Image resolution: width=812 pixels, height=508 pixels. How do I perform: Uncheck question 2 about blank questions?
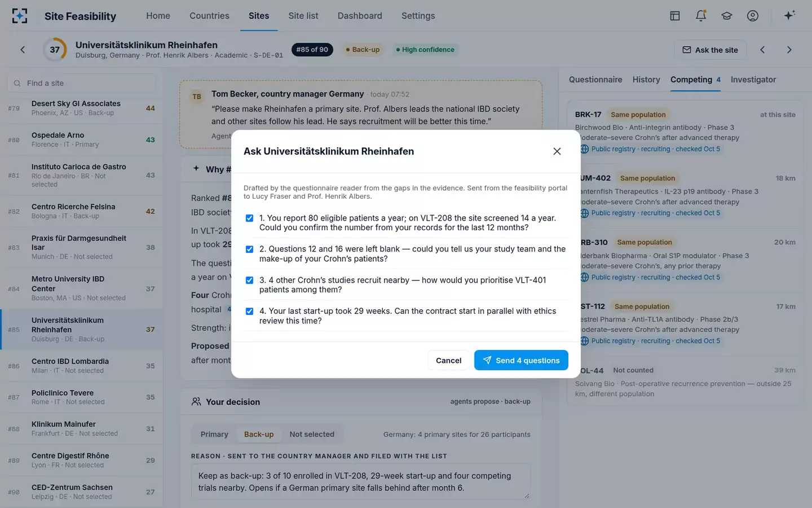249,249
